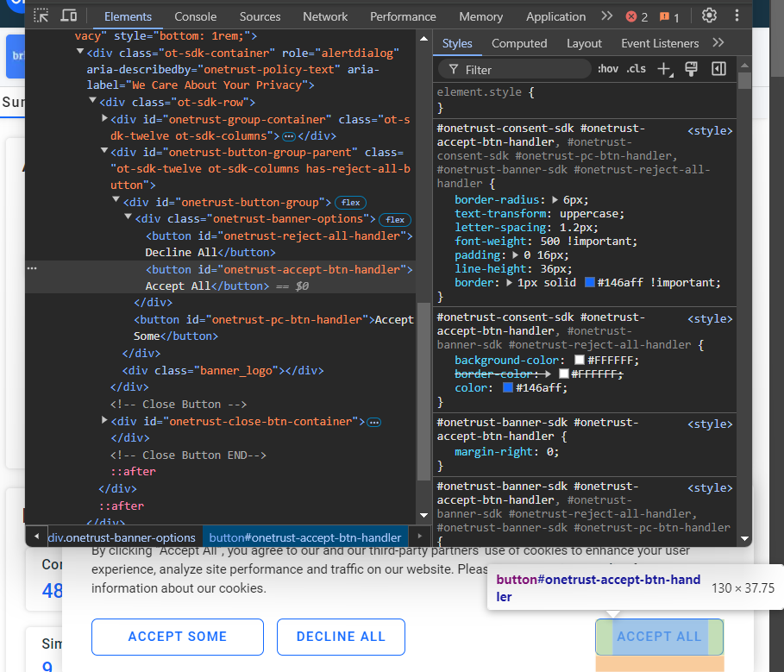Toggle the :hov element state button
Screen dimensions: 784x672
tap(607, 70)
